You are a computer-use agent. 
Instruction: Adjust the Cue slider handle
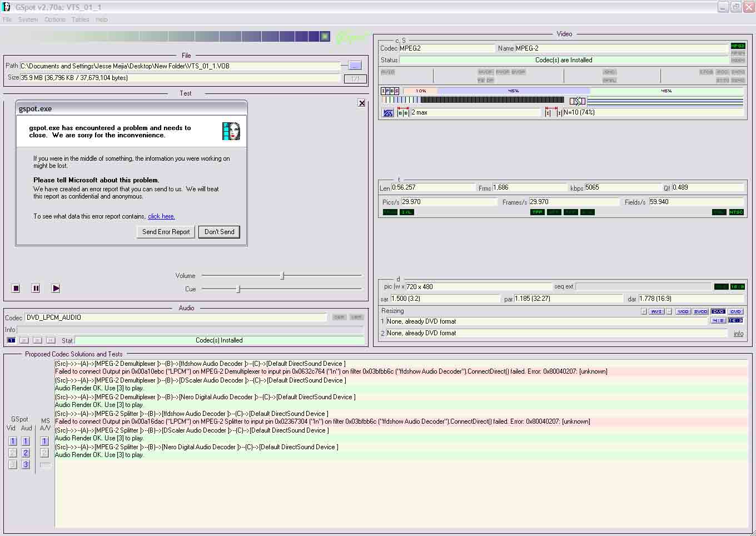coord(238,289)
